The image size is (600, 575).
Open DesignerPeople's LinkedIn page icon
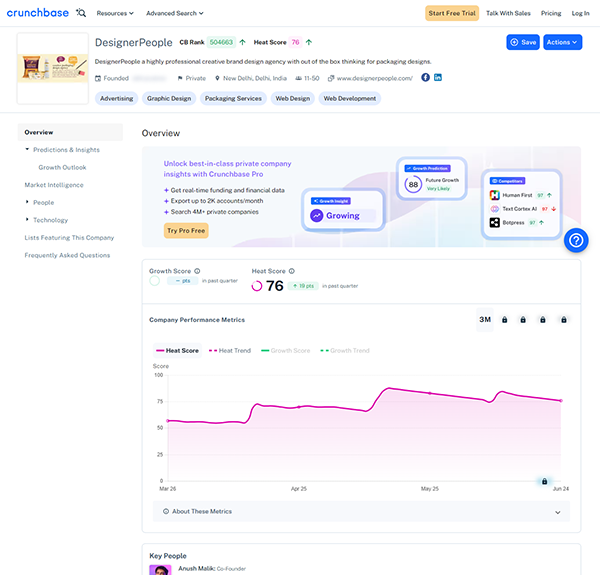click(438, 77)
